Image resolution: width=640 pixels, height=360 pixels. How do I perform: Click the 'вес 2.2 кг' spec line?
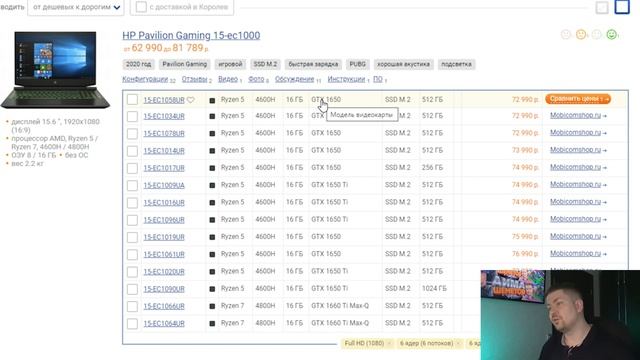pos(27,164)
